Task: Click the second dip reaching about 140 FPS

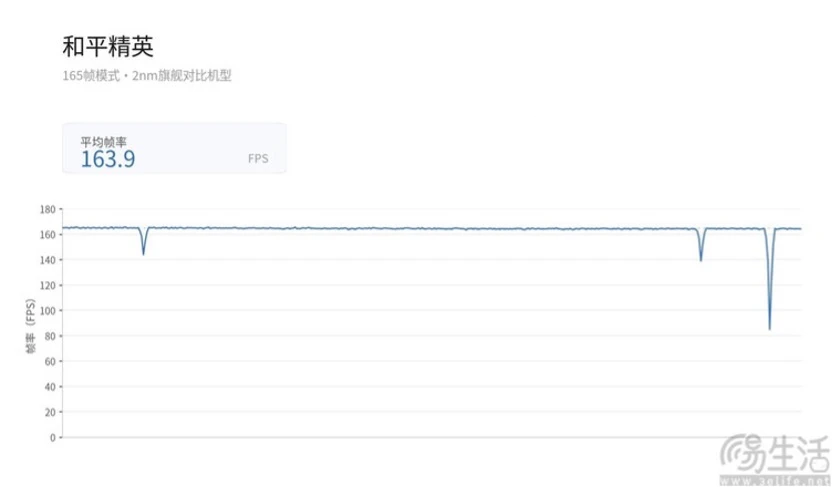Action: 701,245
